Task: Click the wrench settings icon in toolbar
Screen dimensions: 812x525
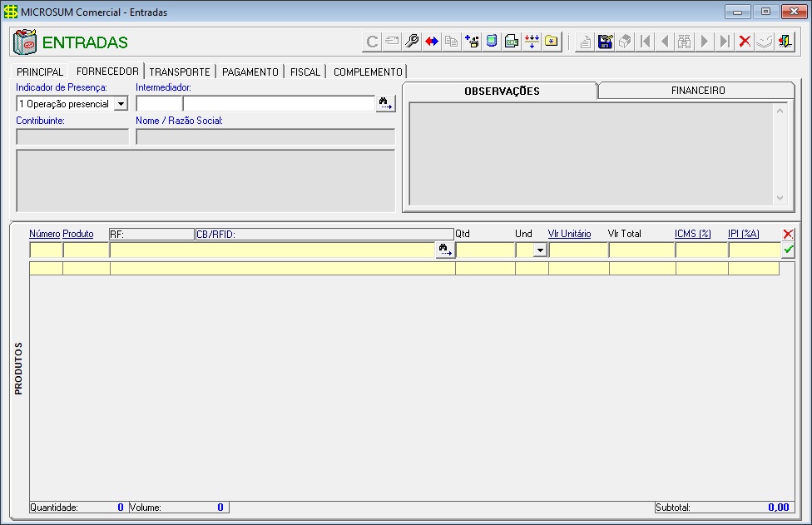Action: (412, 42)
